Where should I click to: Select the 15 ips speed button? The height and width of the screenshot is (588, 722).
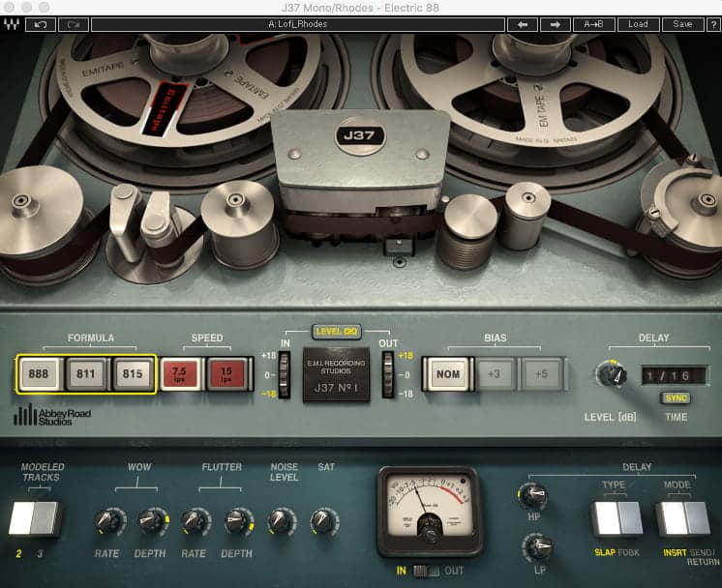227,373
